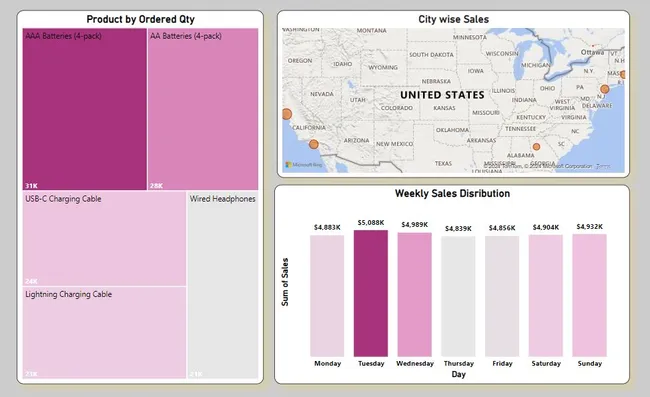Click the 31K value in treemap
Image resolution: width=650 pixels, height=397 pixels.
[x=31, y=186]
